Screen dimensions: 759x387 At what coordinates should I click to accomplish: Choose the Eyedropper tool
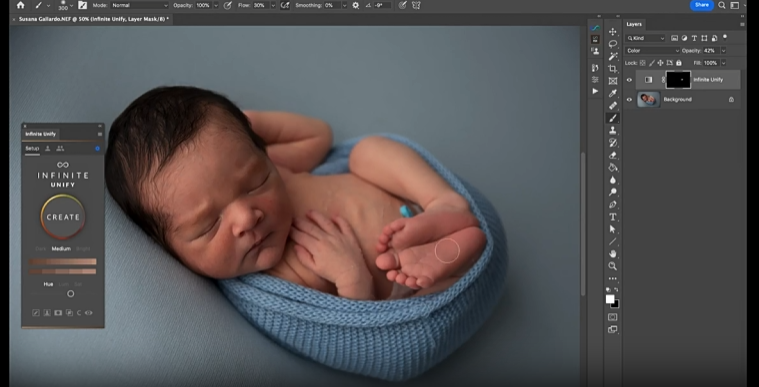(x=613, y=93)
